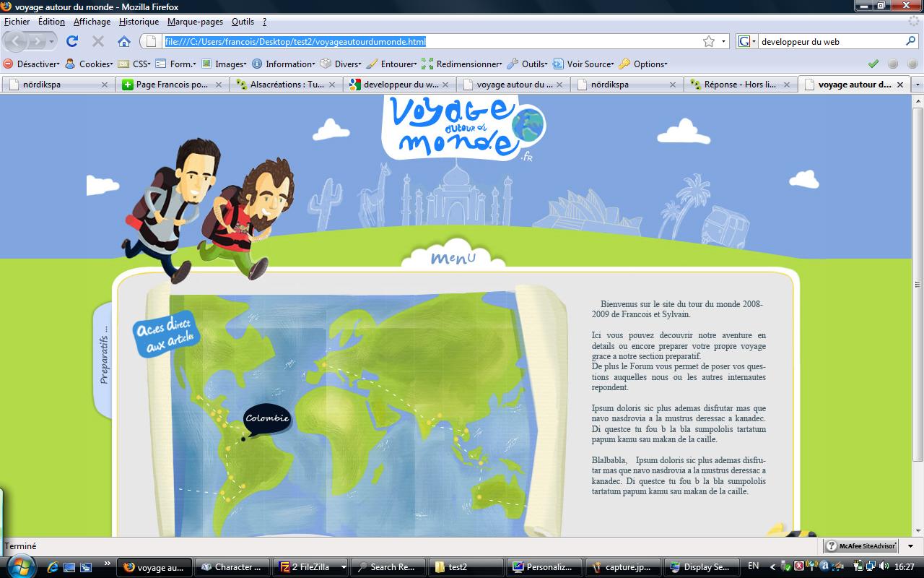Open the address bar history dropdown arrow
Image resolution: width=924 pixels, height=578 pixels.
pyautogui.click(x=723, y=41)
